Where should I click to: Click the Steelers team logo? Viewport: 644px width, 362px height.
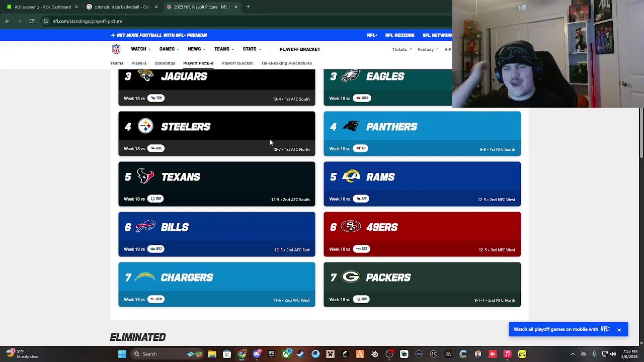pos(145,126)
